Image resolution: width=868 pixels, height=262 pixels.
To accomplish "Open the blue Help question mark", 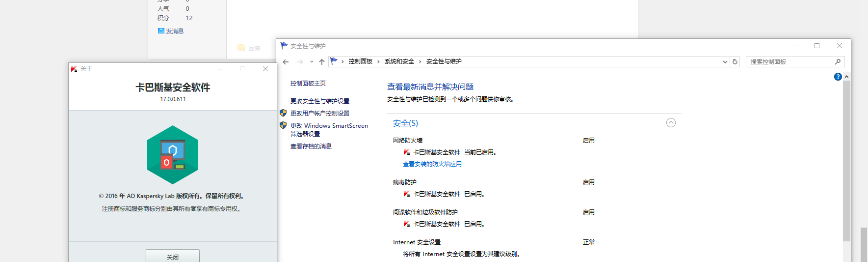I will point(838,77).
